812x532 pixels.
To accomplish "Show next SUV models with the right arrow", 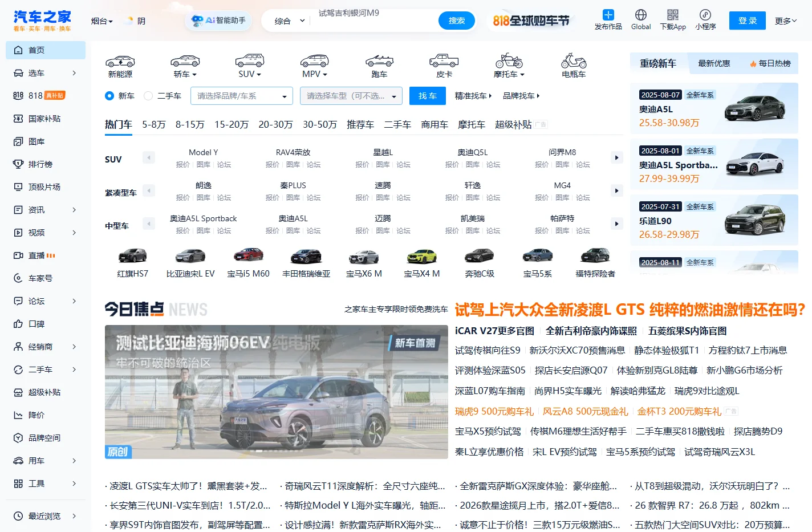I will pyautogui.click(x=616, y=158).
